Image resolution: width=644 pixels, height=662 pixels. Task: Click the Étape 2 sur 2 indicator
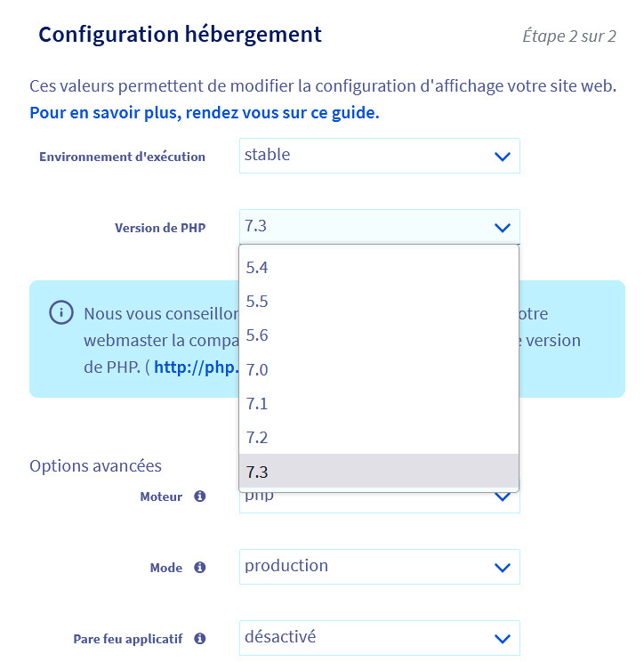coord(568,36)
